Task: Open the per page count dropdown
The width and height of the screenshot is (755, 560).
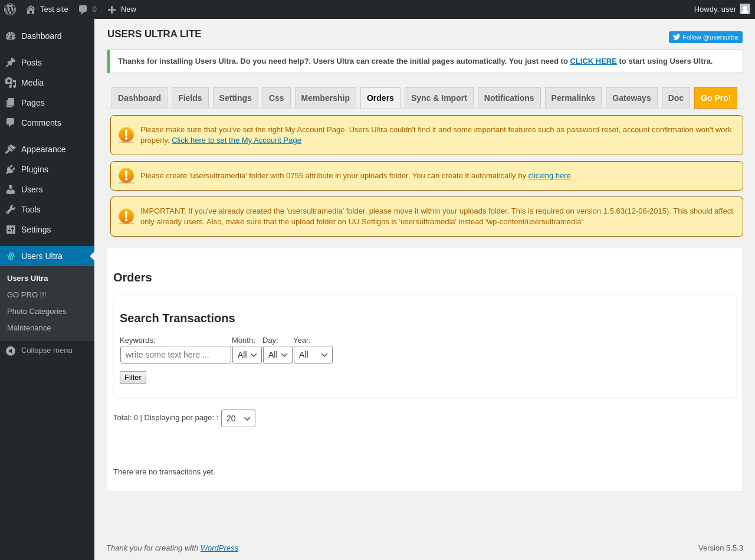Action: pos(238,418)
